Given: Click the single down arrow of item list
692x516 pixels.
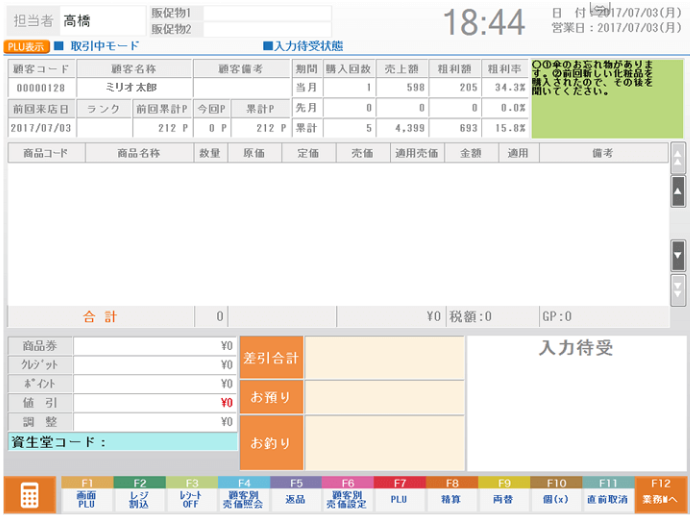Looking at the screenshot, I should (x=678, y=256).
